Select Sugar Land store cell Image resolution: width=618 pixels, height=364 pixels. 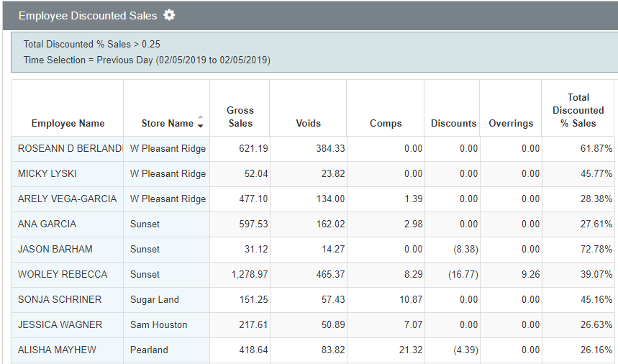[155, 299]
